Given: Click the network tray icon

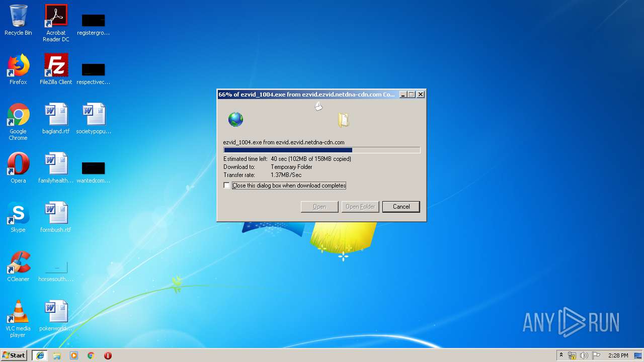Looking at the screenshot, I should pyautogui.click(x=572, y=355).
